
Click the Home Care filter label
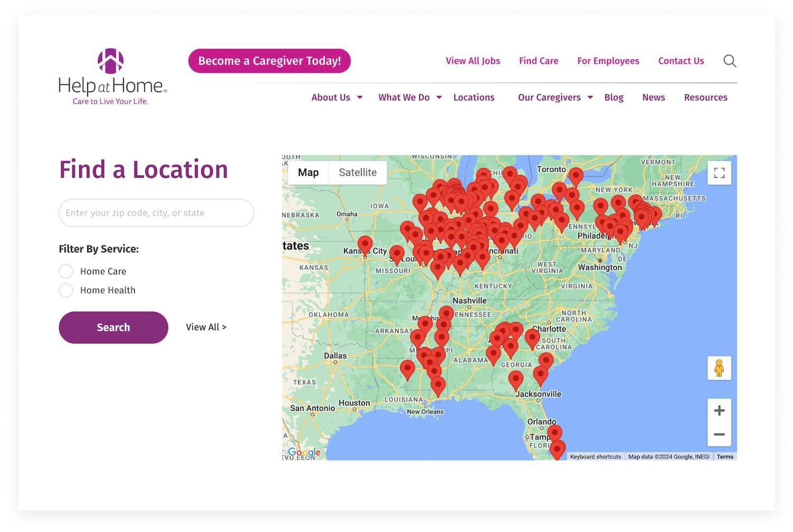(x=103, y=271)
